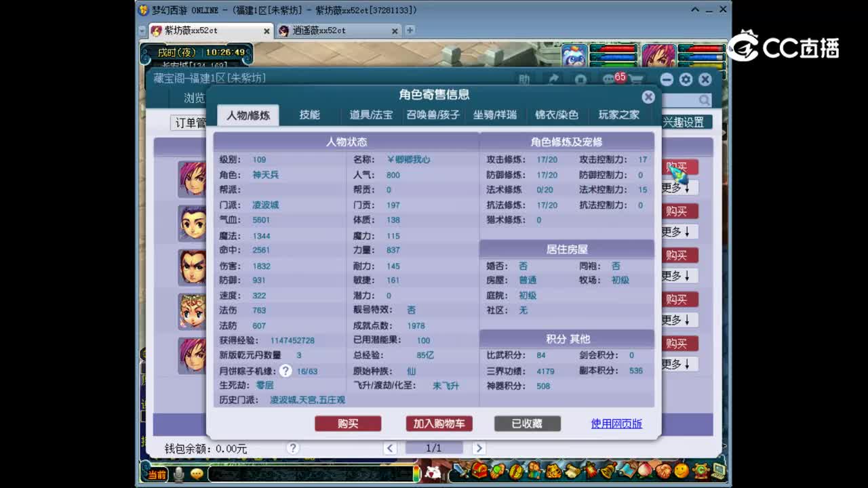
Task: Click the sword attack icon in bottom toolbar
Action: tap(459, 470)
